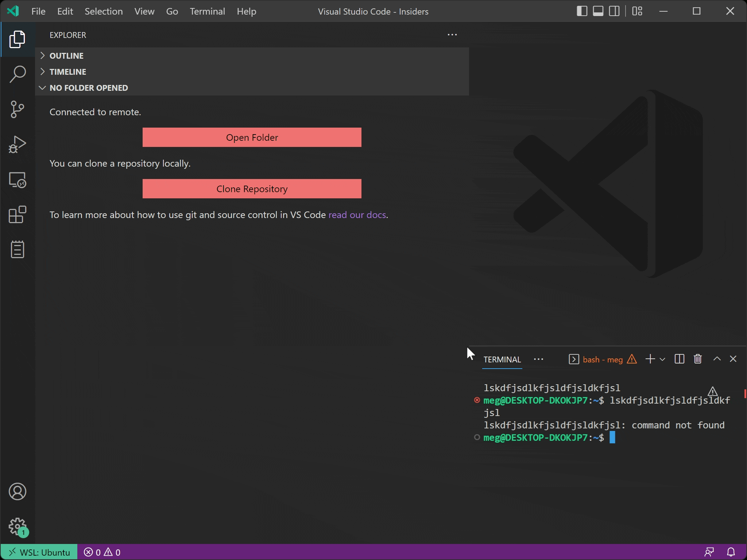The image size is (747, 560).
Task: Click the Clone Repository button
Action: pos(252,188)
